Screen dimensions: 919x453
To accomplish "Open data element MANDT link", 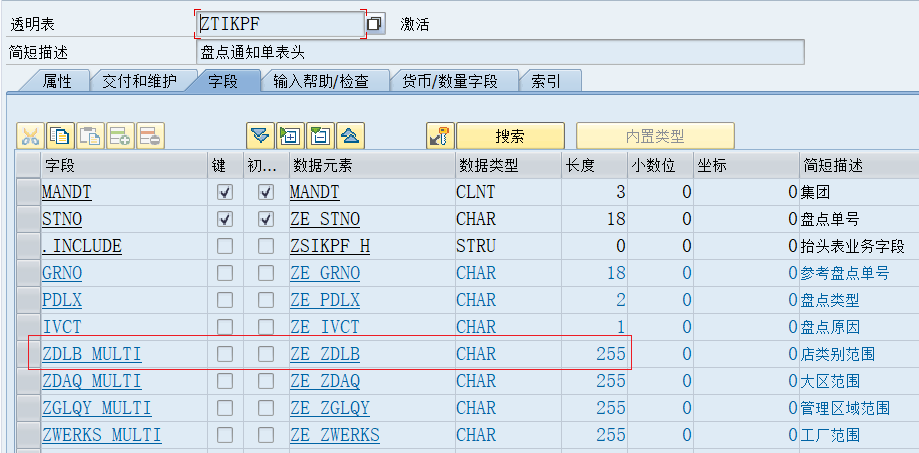I will 315,192.
